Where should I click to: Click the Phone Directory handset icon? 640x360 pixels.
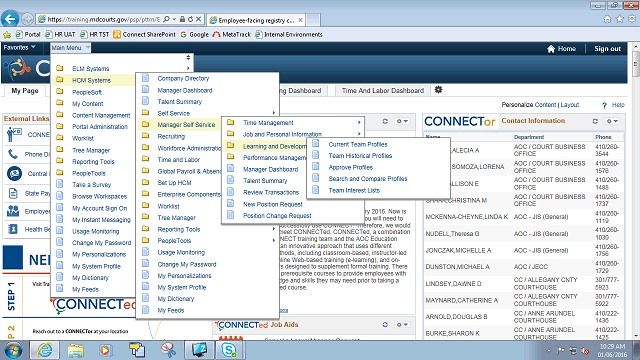tap(13, 154)
